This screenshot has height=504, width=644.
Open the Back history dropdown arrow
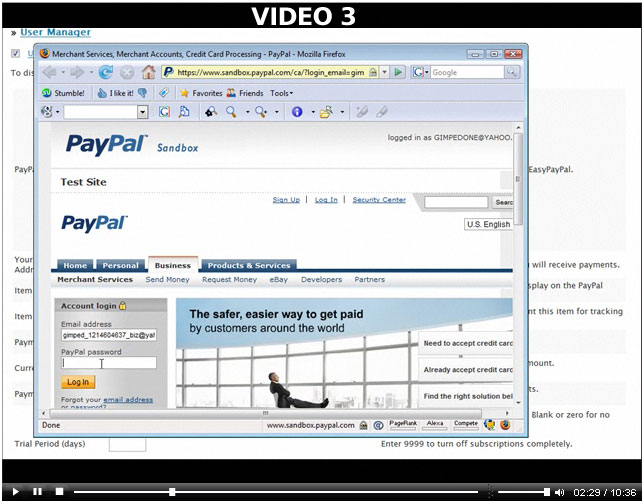63,72
